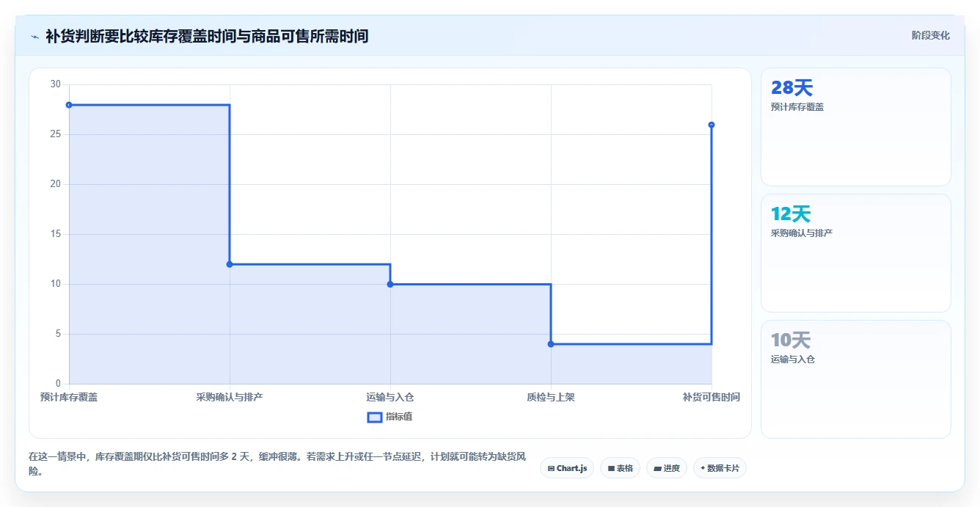Click x-axis label 质检与上架
Screen dimensions: 980x507
tap(551, 397)
